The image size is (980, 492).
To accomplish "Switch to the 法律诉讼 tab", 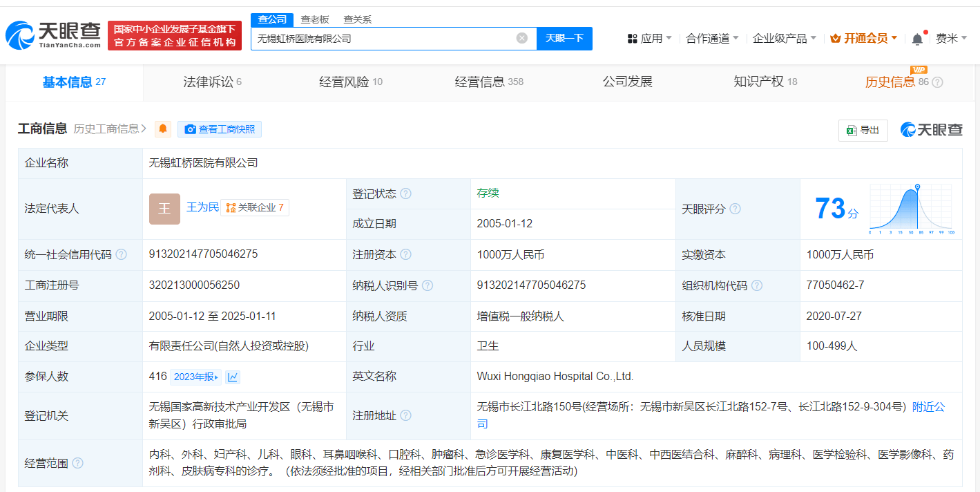I will 212,82.
